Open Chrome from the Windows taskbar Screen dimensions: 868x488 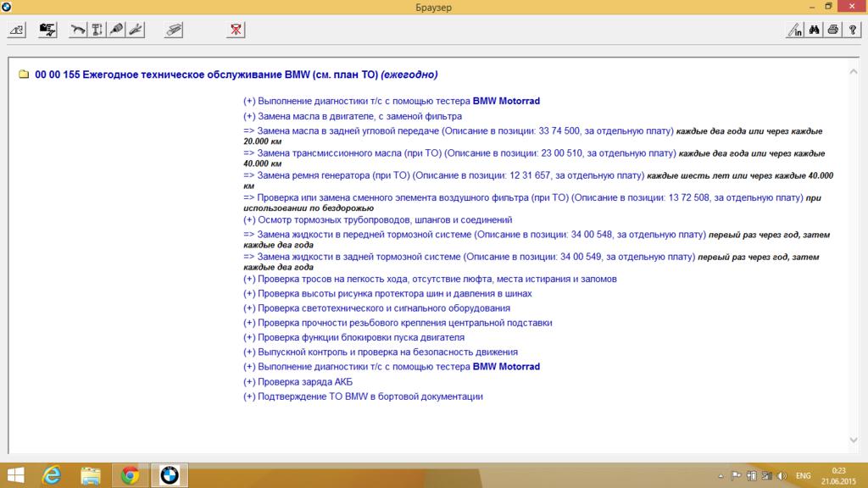coord(130,475)
